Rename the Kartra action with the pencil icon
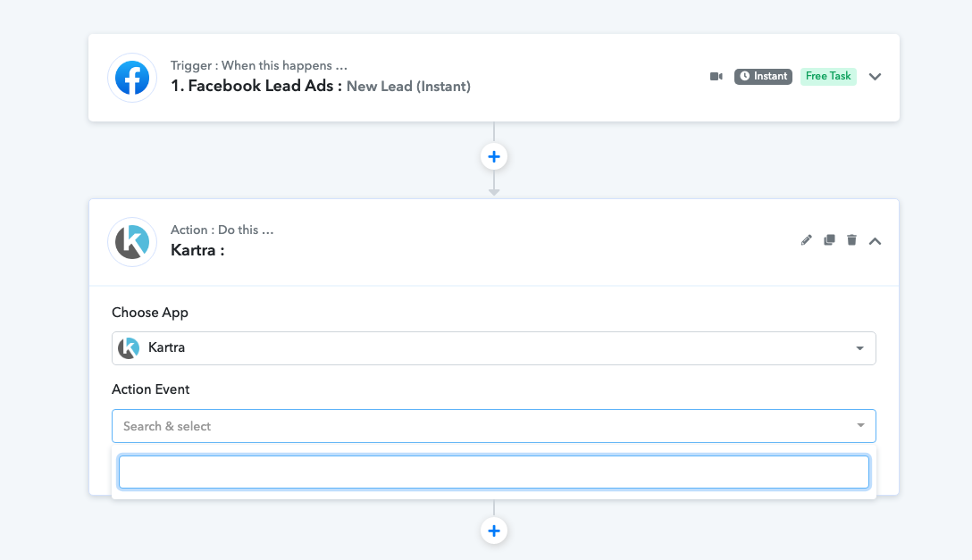972x560 pixels. [806, 240]
